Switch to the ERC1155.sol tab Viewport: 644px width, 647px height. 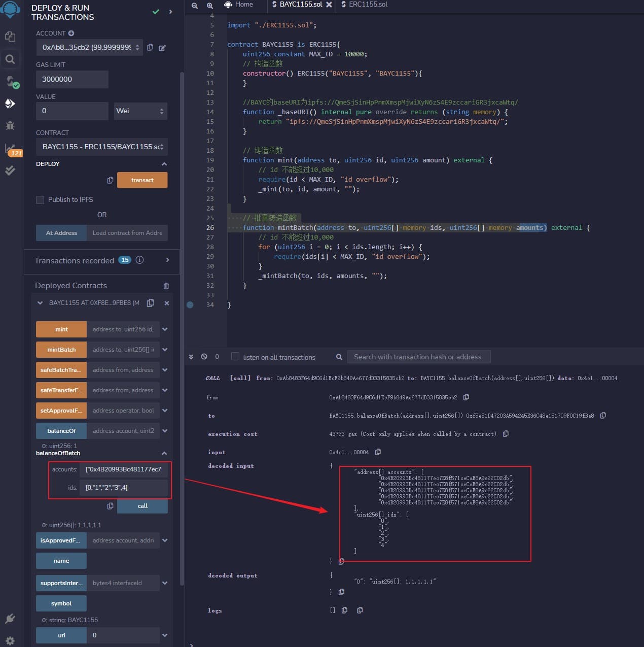[x=368, y=5]
